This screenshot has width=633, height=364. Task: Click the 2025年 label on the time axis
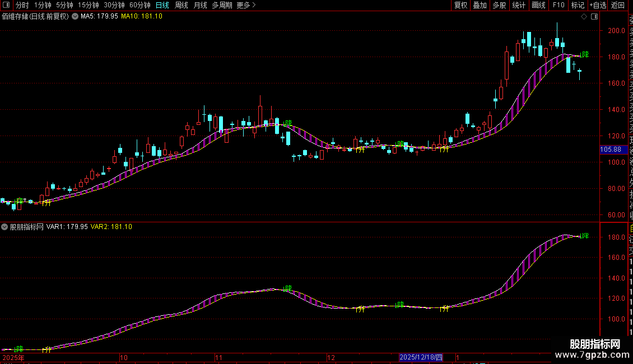pos(13,357)
